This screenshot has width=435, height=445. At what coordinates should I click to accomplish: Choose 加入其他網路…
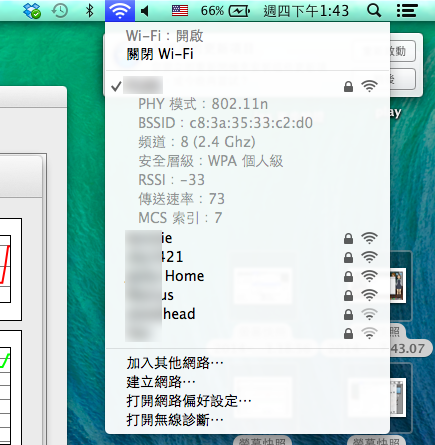(247, 363)
